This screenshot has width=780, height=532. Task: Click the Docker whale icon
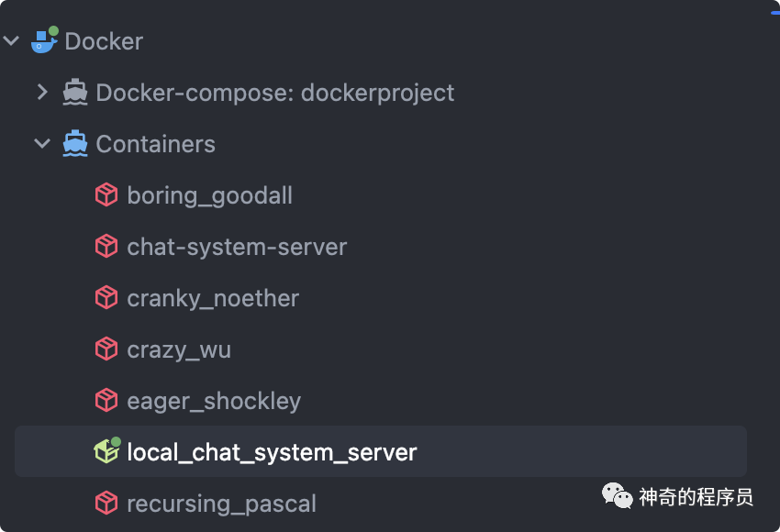click(x=44, y=40)
